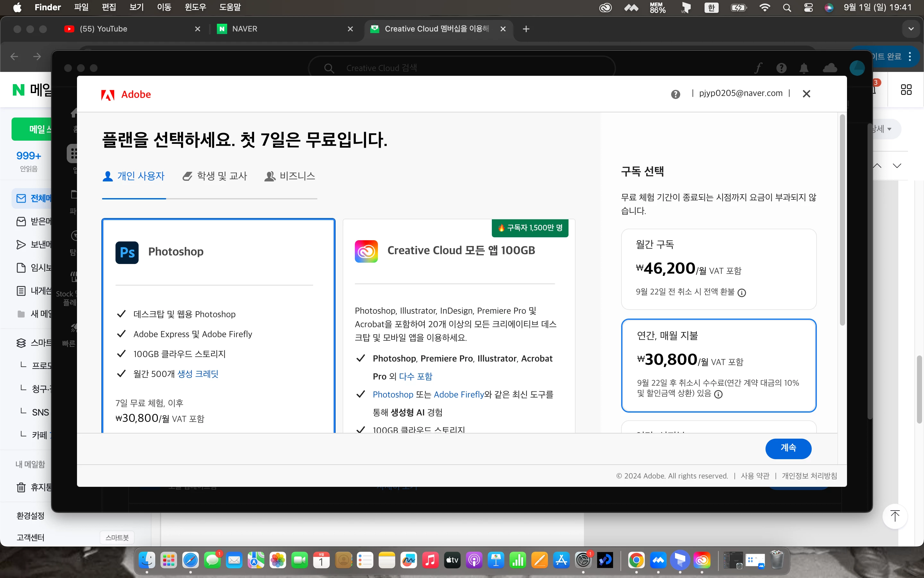Open the Photoshop link in the Creative Cloud plan features
Viewport: 924px width, 578px height.
393,395
